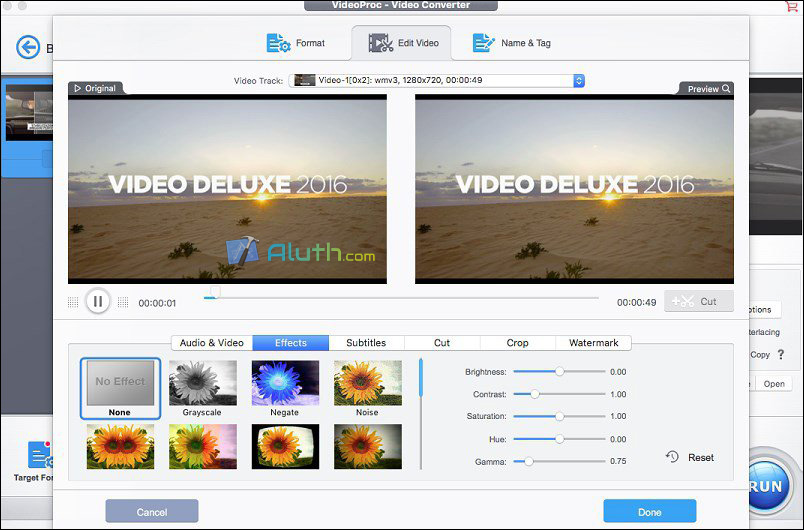Click the Reset button
This screenshot has height=530, width=804.
click(690, 457)
